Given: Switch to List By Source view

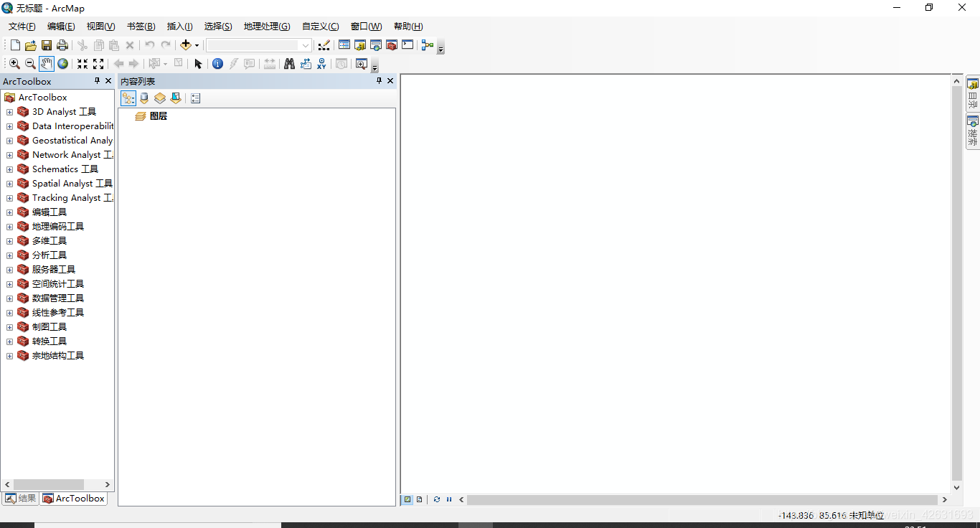Looking at the screenshot, I should tap(144, 98).
